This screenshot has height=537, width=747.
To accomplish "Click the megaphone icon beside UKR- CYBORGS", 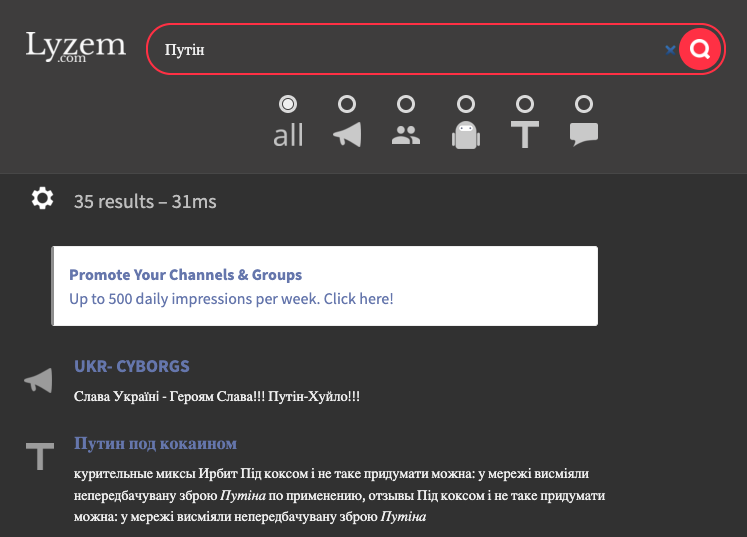I will [x=39, y=380].
